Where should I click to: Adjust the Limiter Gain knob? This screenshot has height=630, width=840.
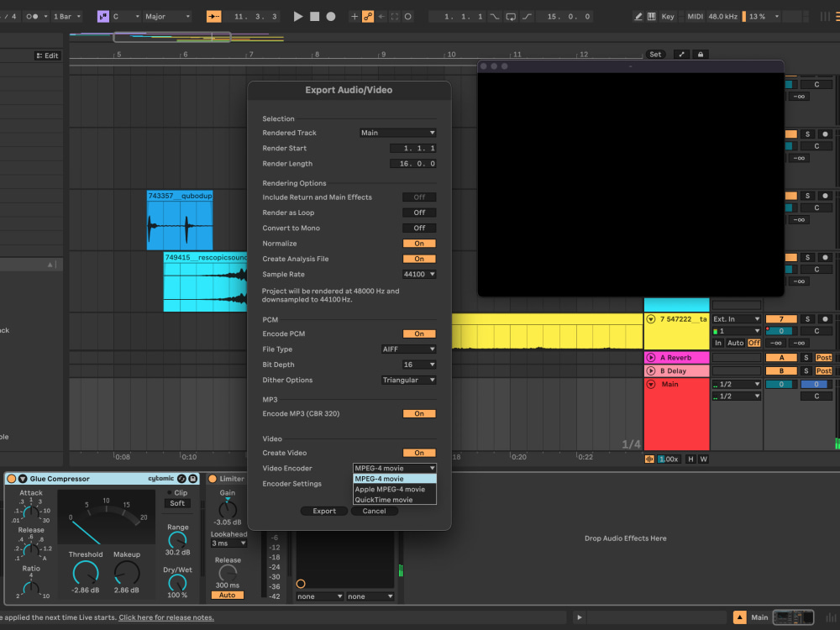[x=228, y=509]
